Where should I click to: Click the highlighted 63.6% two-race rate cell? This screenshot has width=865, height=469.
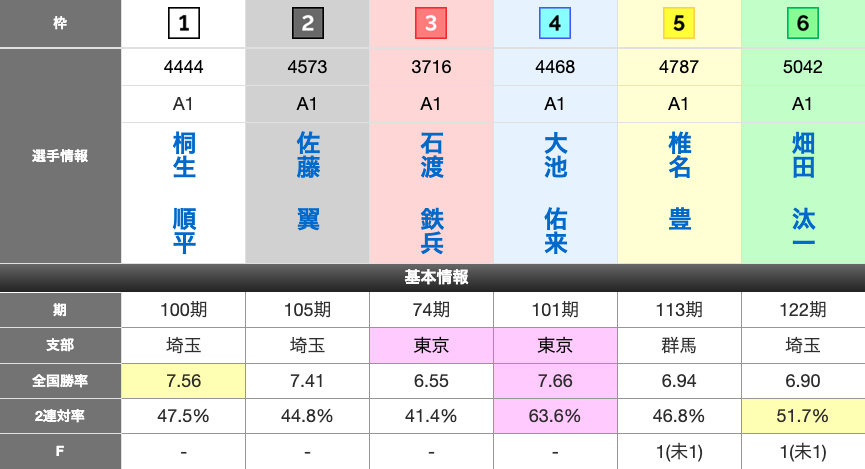point(555,415)
